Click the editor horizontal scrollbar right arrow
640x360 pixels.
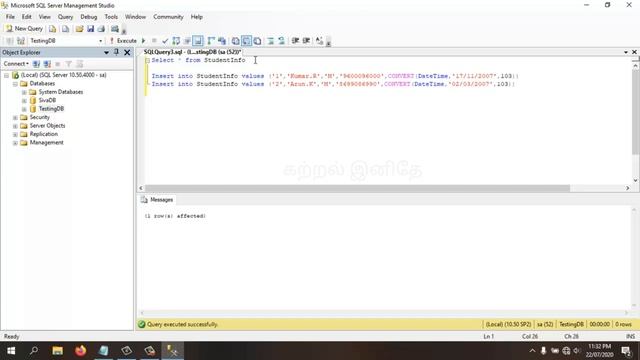click(x=628, y=188)
